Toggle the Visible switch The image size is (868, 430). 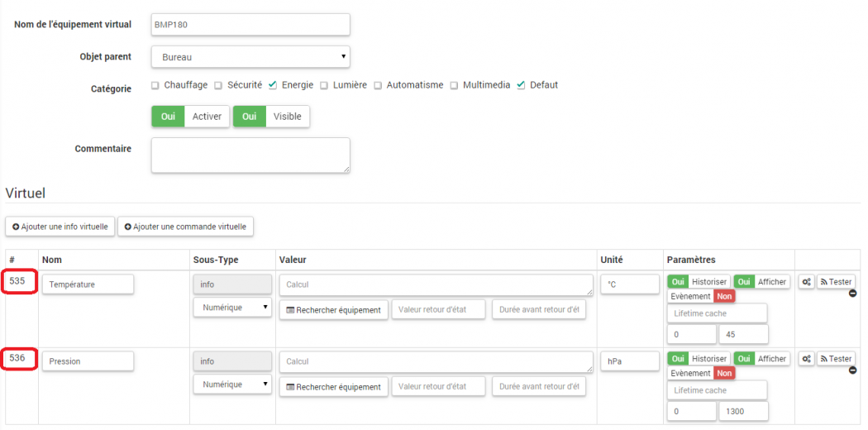pyautogui.click(x=271, y=117)
